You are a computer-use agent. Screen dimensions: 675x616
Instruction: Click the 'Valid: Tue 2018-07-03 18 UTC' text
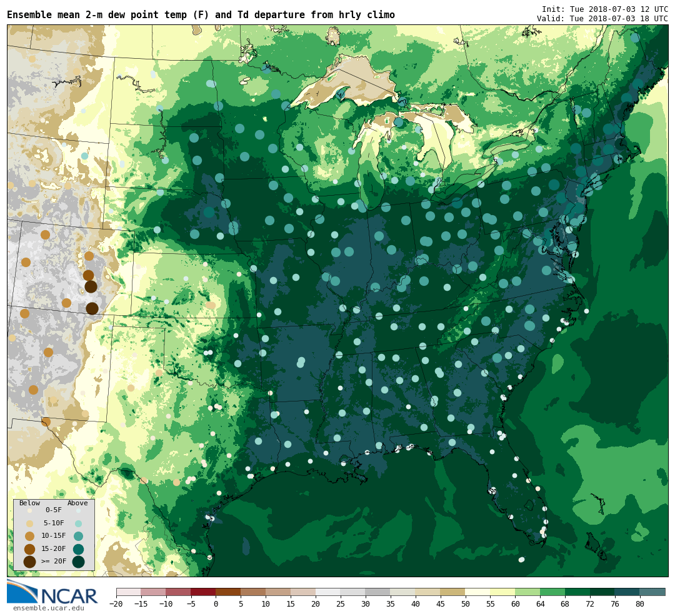pos(602,19)
